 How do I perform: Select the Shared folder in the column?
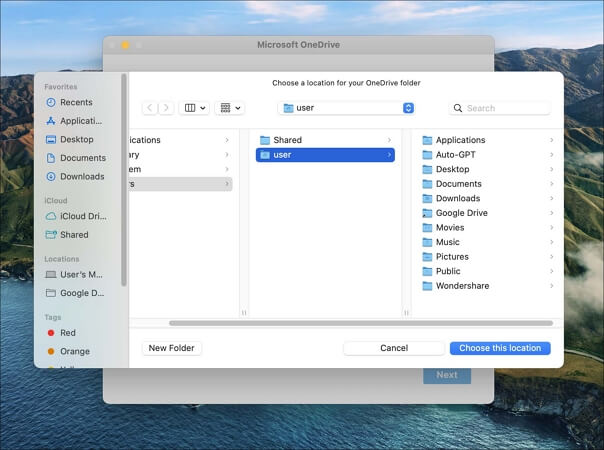click(x=287, y=140)
